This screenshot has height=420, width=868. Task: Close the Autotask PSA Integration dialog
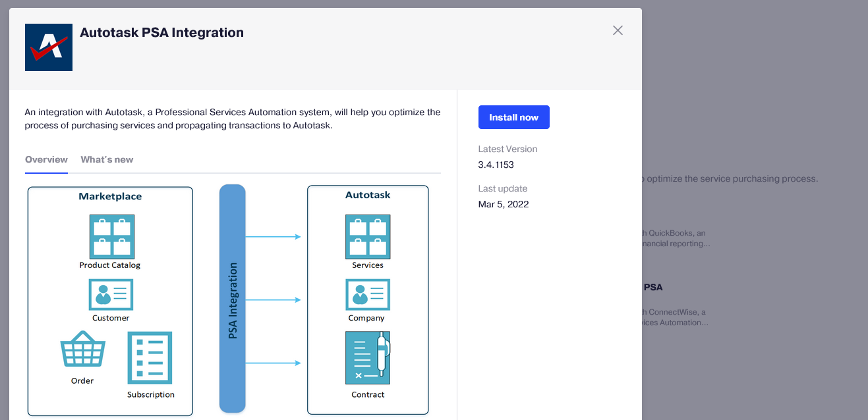[618, 30]
